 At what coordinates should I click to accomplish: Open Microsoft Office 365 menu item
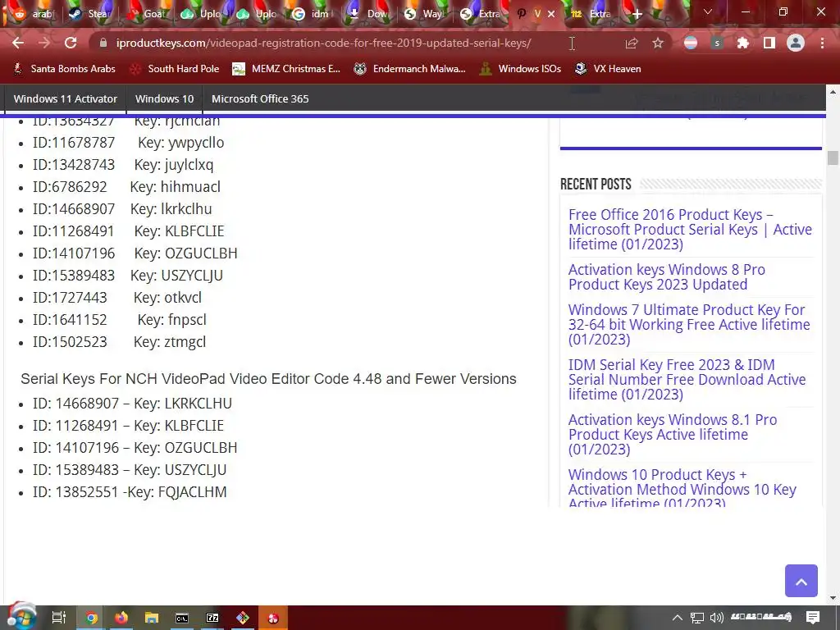pos(260,98)
